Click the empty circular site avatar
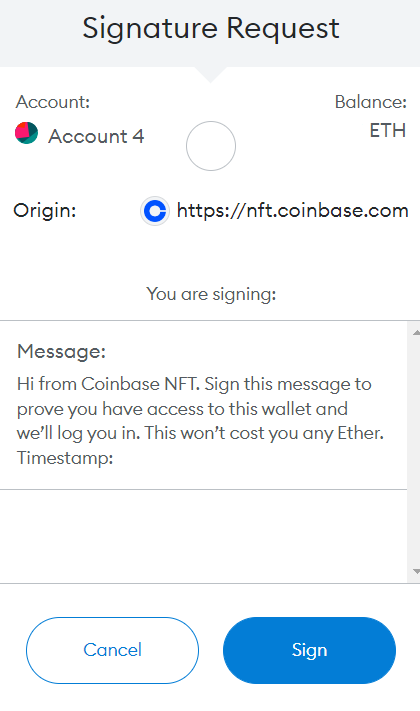Screen dimensions: 420x711 pyautogui.click(x=211, y=146)
